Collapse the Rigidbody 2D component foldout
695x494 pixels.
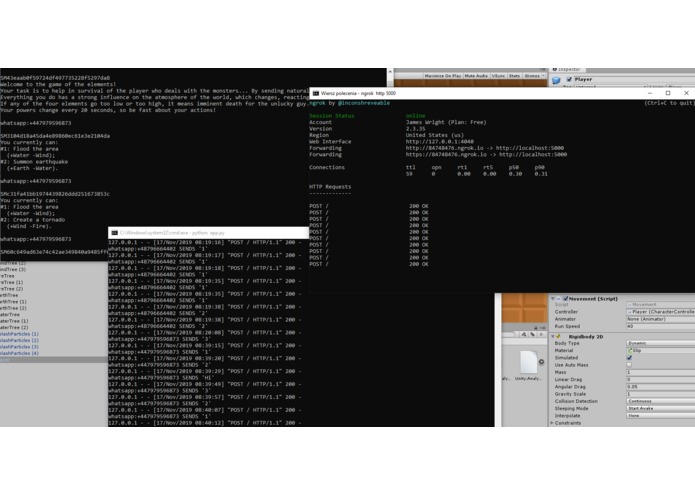tap(552, 337)
